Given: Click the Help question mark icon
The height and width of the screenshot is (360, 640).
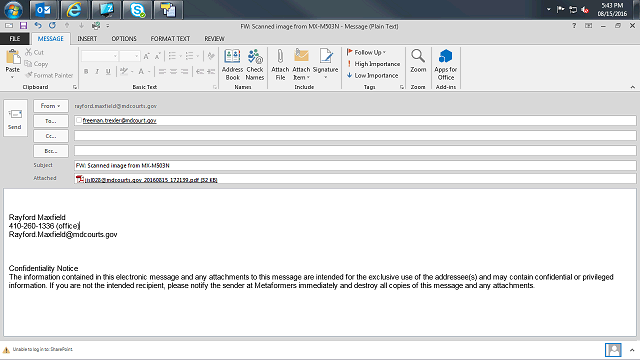Looking at the screenshot, I should click(574, 26).
